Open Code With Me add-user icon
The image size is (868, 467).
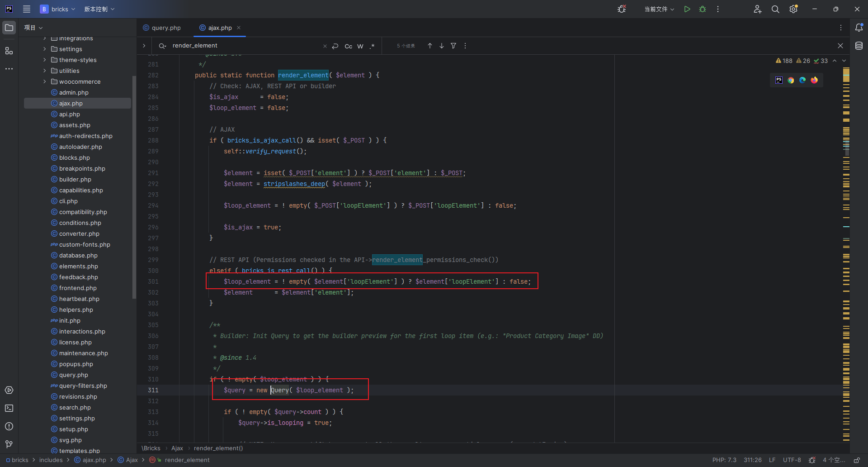point(758,9)
